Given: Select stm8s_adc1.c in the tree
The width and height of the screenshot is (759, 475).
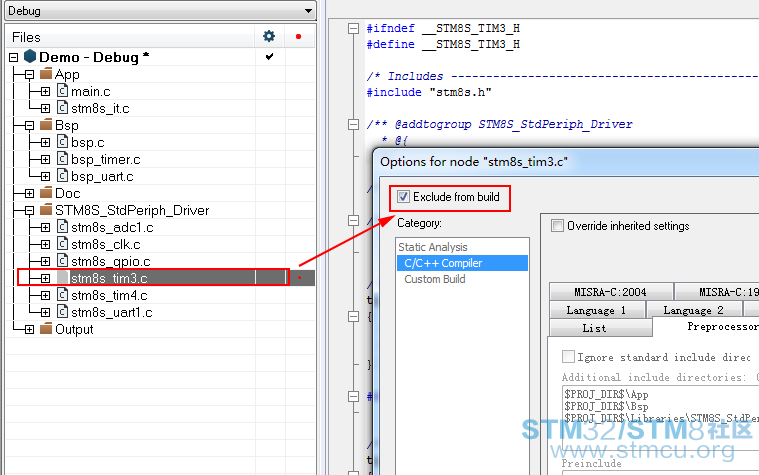Looking at the screenshot, I should coord(112,228).
